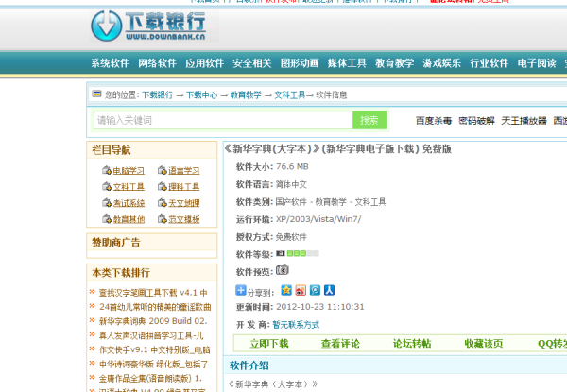This screenshot has height=392, width=567.
Task: Click hot keyword 密码破解
Action: 476,121
